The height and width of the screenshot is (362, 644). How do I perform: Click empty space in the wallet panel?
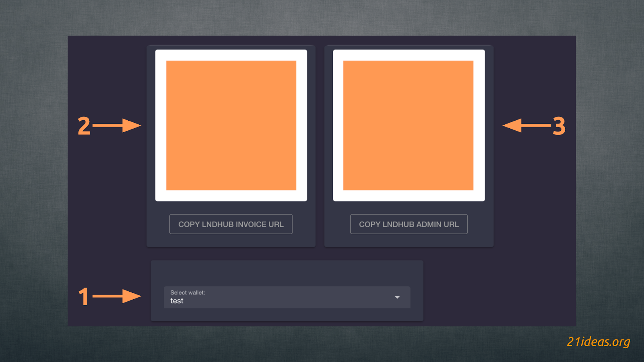[287, 273]
